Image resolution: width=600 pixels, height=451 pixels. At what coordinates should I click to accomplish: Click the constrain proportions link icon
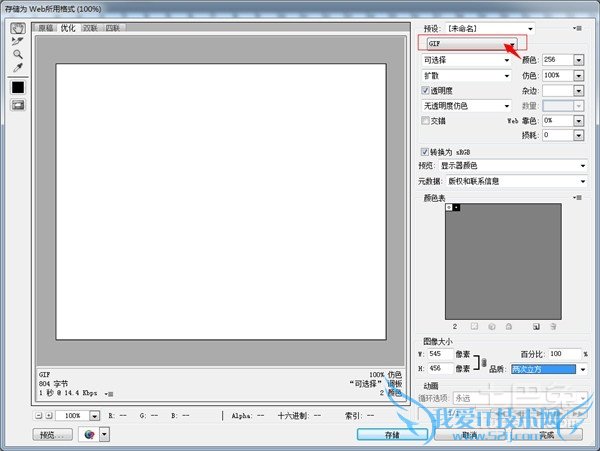pyautogui.click(x=484, y=362)
